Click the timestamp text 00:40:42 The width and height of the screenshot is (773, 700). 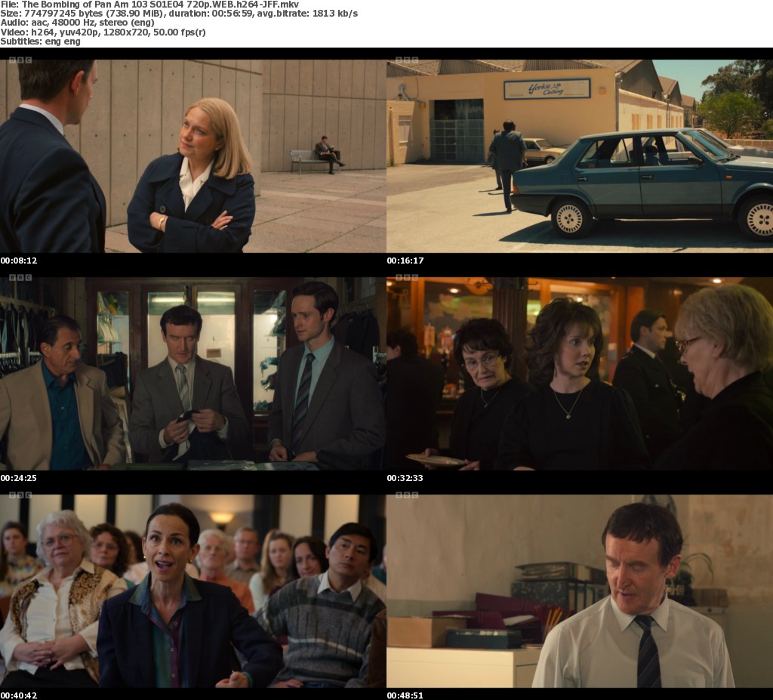click(x=19, y=695)
